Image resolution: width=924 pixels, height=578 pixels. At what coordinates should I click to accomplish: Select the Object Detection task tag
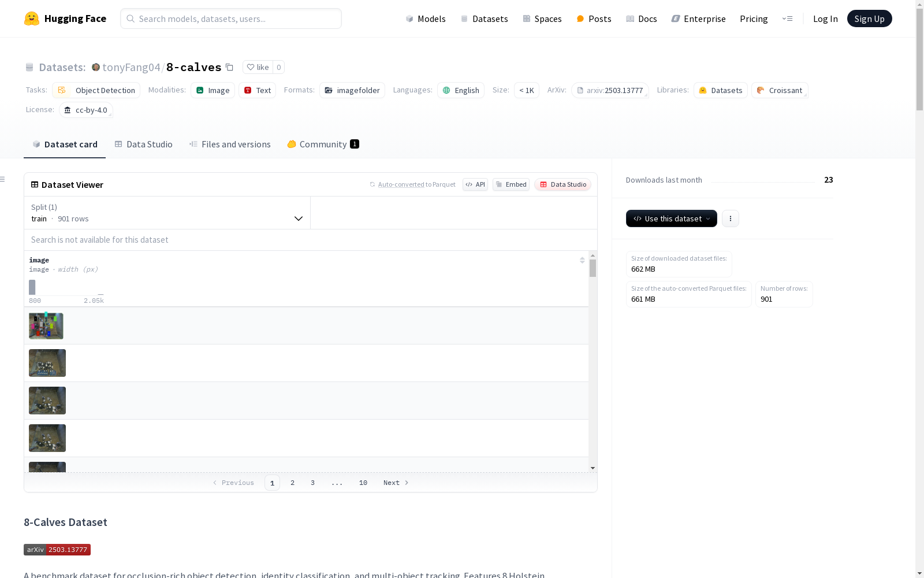point(96,90)
